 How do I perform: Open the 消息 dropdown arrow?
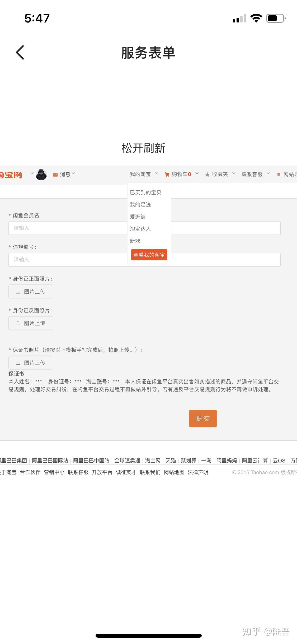[x=73, y=173]
